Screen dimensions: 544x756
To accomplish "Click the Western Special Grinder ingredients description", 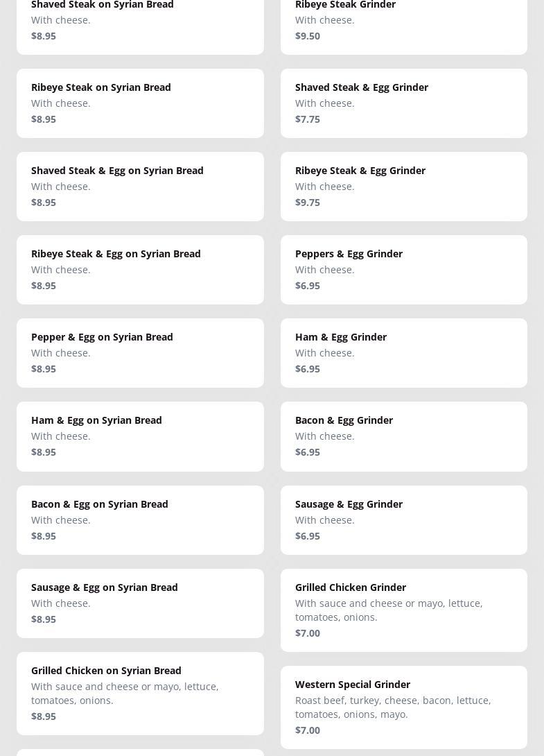I will (393, 707).
